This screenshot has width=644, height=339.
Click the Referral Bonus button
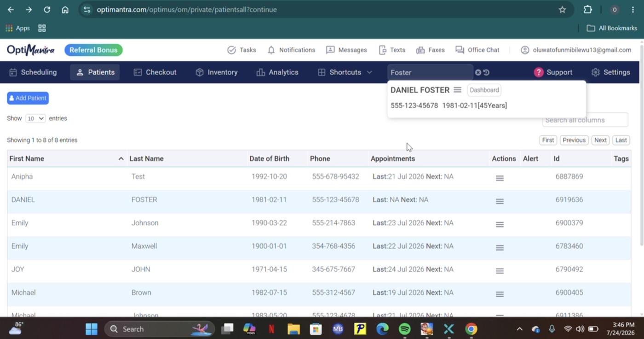point(93,50)
